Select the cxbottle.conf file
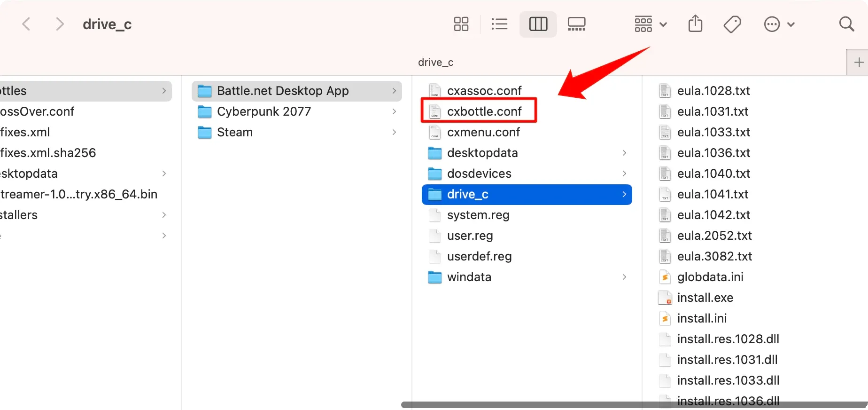 point(484,111)
